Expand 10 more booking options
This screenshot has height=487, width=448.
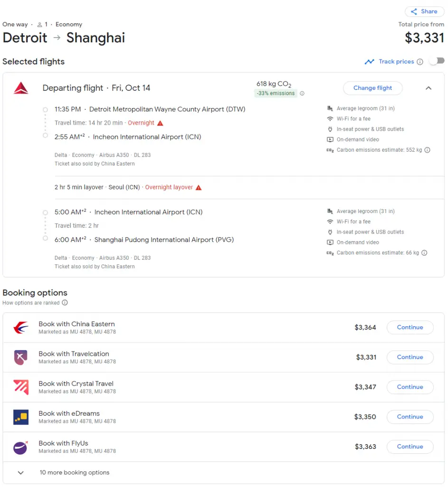[x=21, y=473]
